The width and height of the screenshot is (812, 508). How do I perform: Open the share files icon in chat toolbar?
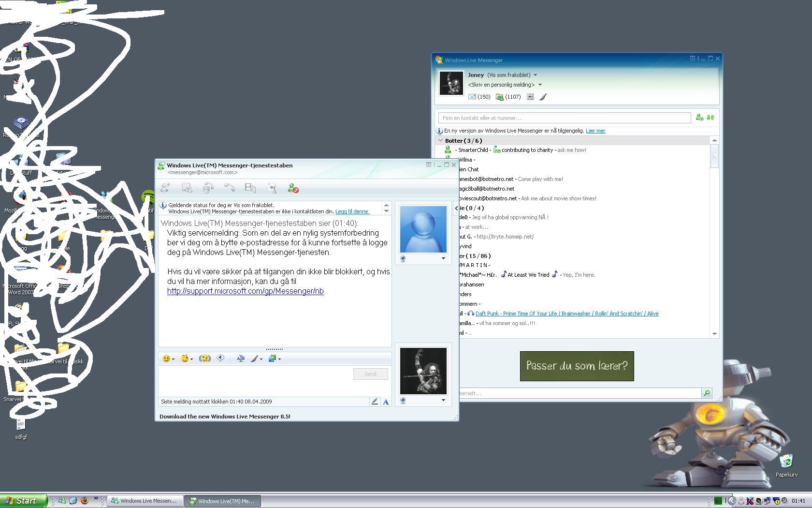tap(187, 188)
